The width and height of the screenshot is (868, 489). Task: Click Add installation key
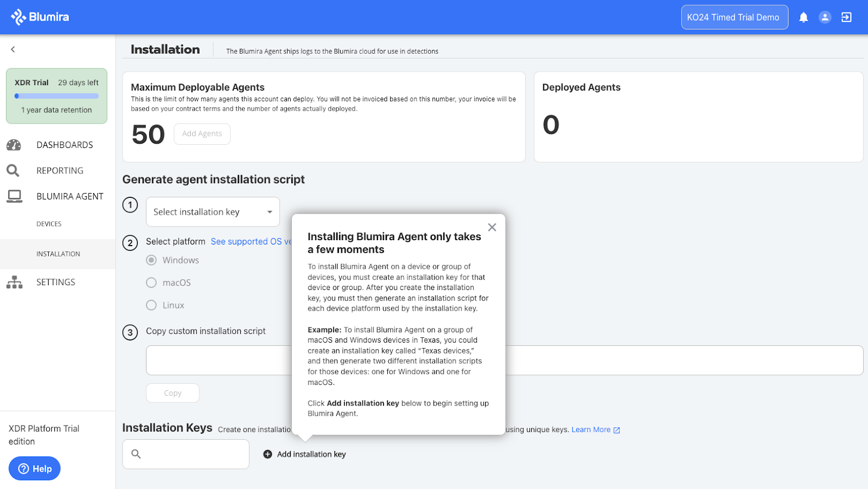(305, 454)
